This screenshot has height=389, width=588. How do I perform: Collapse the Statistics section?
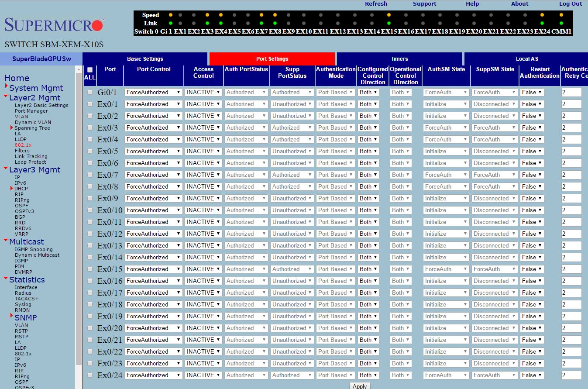tap(6, 279)
